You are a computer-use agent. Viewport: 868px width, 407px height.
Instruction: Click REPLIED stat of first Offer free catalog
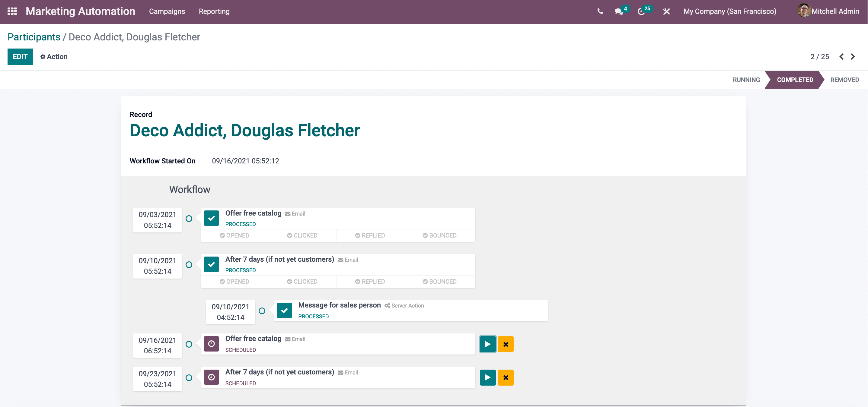(370, 235)
